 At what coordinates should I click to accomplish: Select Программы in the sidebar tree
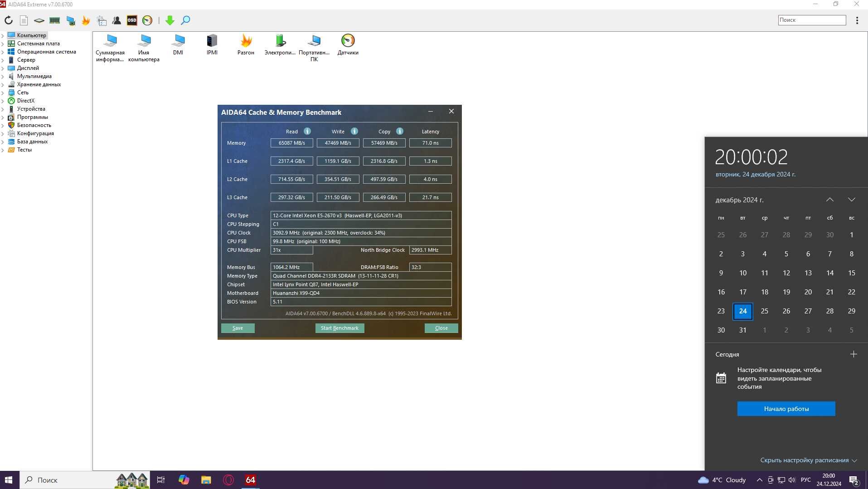32,117
